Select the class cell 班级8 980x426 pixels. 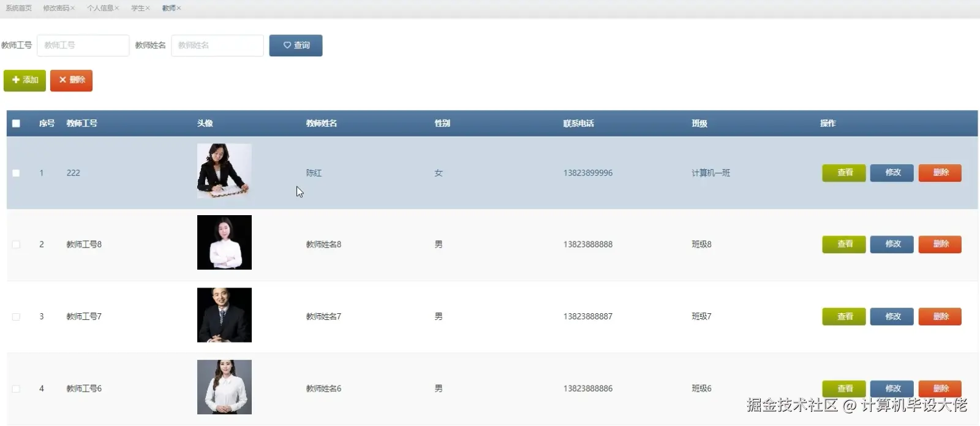tap(702, 245)
